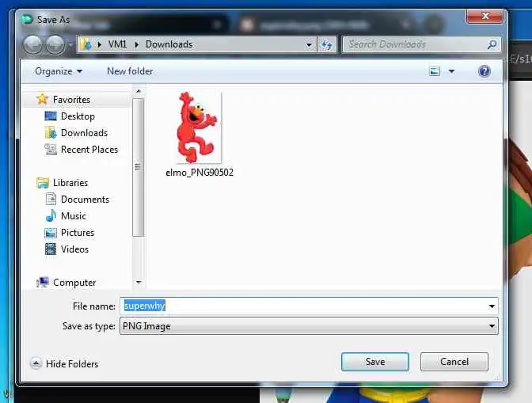Screen dimensions: 532x403
Task: Select VM1 in the address breadcrumb
Action: coord(117,44)
